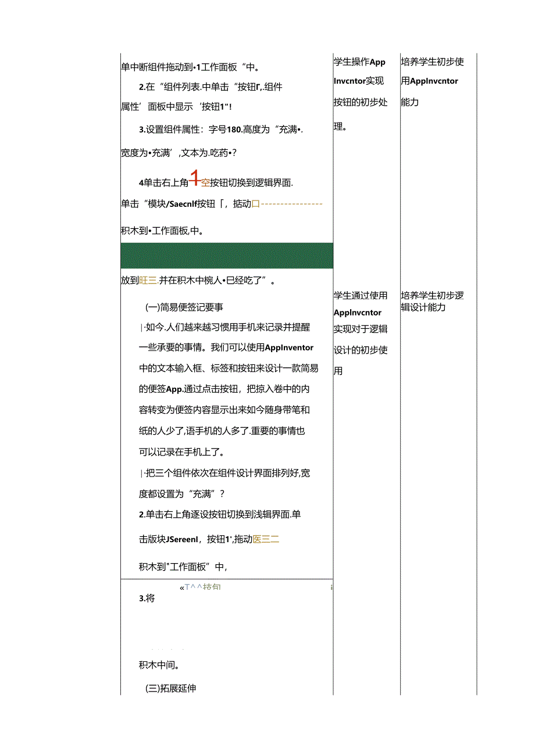The image size is (535, 756).
Task: Click the "2.在 组件列表" instruction line
Action: point(211,87)
